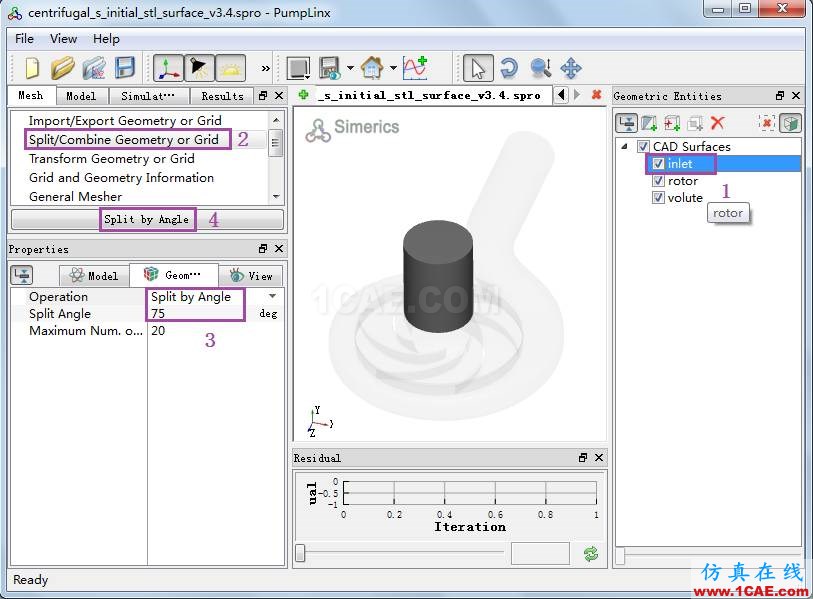Image resolution: width=813 pixels, height=599 pixels.
Task: Toggle the CAD Surfaces checkbox
Action: point(643,147)
